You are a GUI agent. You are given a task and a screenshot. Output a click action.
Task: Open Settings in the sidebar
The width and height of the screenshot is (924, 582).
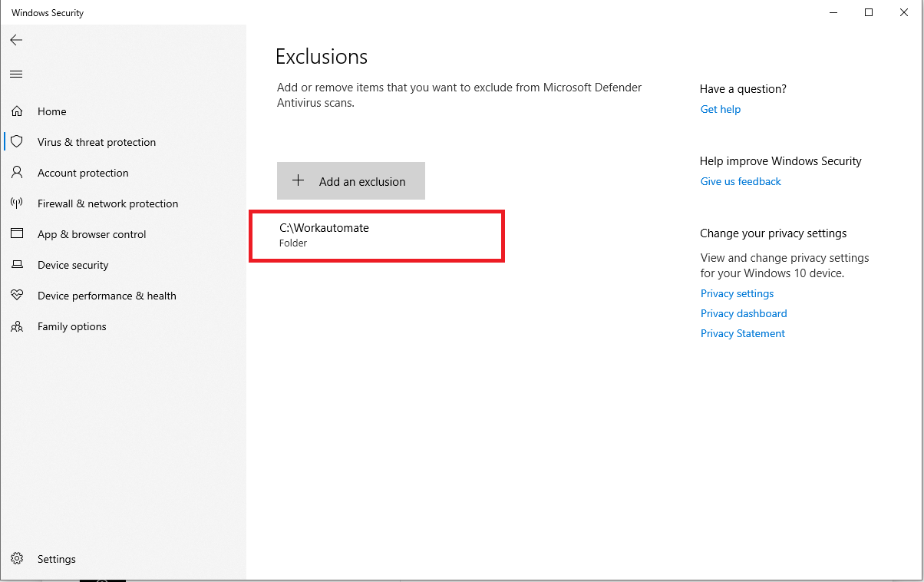click(x=123, y=559)
